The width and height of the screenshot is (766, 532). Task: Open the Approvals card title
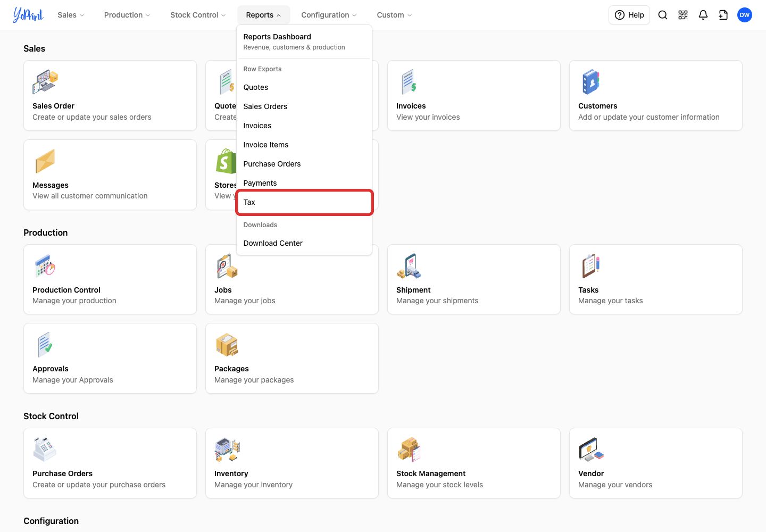(51, 369)
